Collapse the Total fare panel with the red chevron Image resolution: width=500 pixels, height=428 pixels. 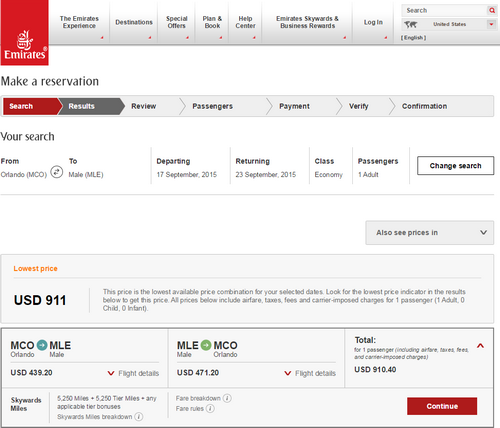pyautogui.click(x=480, y=346)
